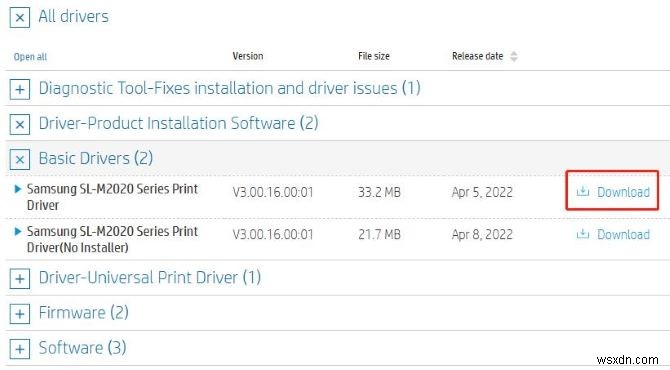670x370 pixels.
Task: Click the 21.7 MB file size
Action: [379, 235]
